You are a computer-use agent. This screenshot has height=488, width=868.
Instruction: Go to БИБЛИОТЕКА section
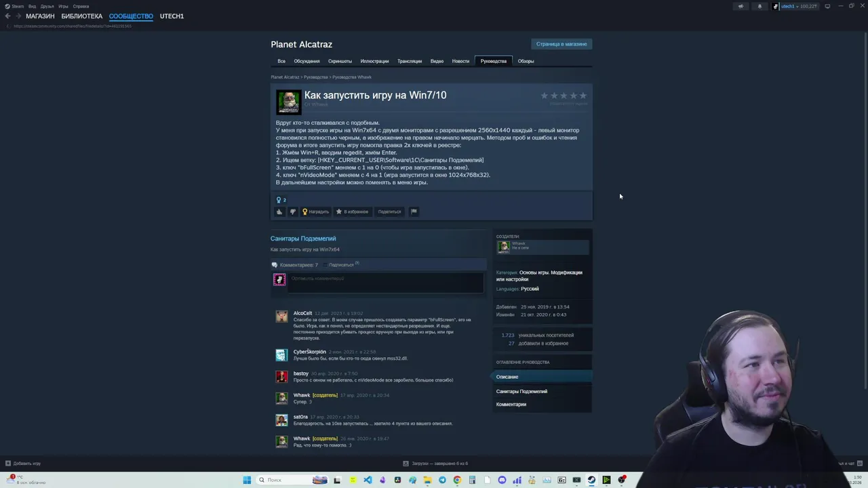pyautogui.click(x=81, y=16)
